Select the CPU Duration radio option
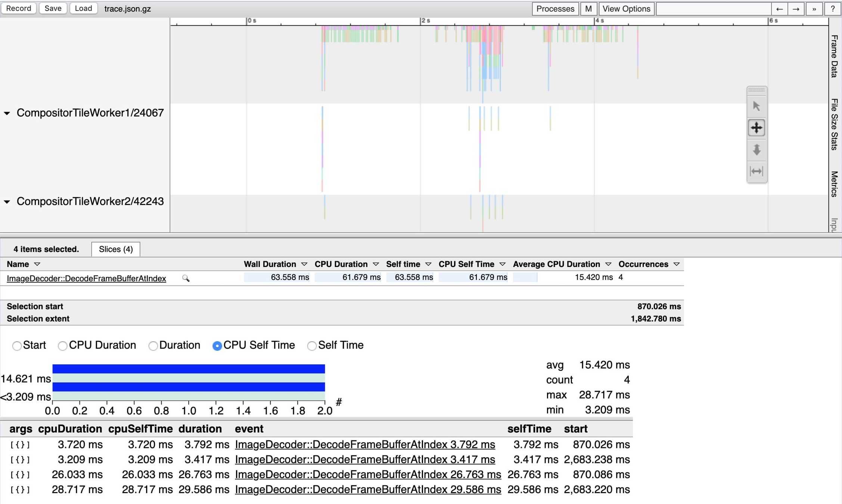842x504 pixels. point(62,346)
